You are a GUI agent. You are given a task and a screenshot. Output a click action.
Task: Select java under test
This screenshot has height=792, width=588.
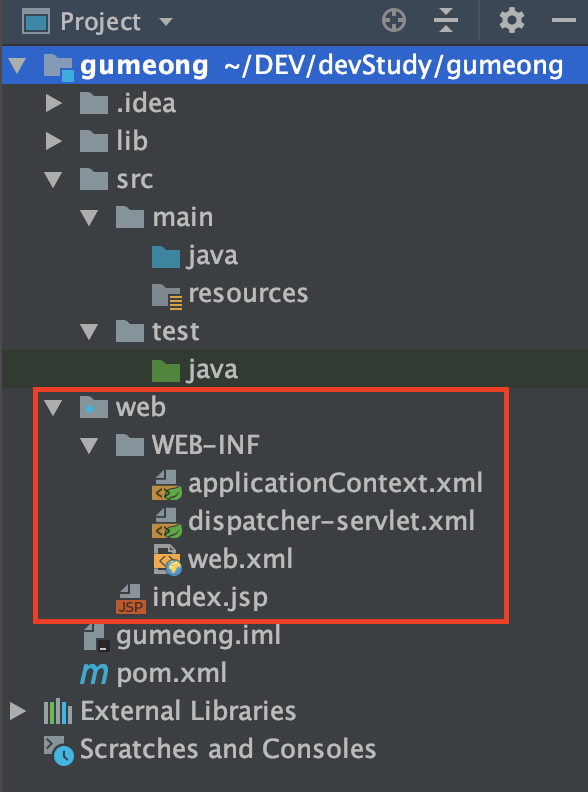pos(212,371)
